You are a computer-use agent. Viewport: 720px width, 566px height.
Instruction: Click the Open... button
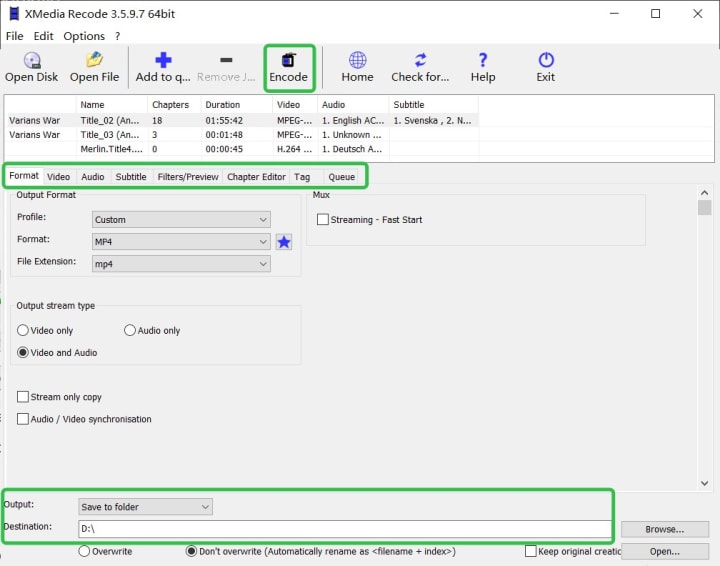click(x=664, y=551)
